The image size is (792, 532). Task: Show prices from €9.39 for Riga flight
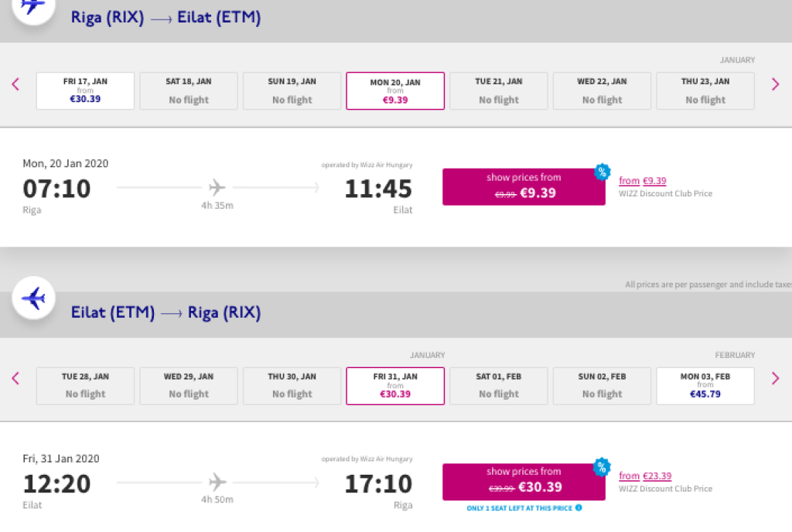pyautogui.click(x=524, y=186)
